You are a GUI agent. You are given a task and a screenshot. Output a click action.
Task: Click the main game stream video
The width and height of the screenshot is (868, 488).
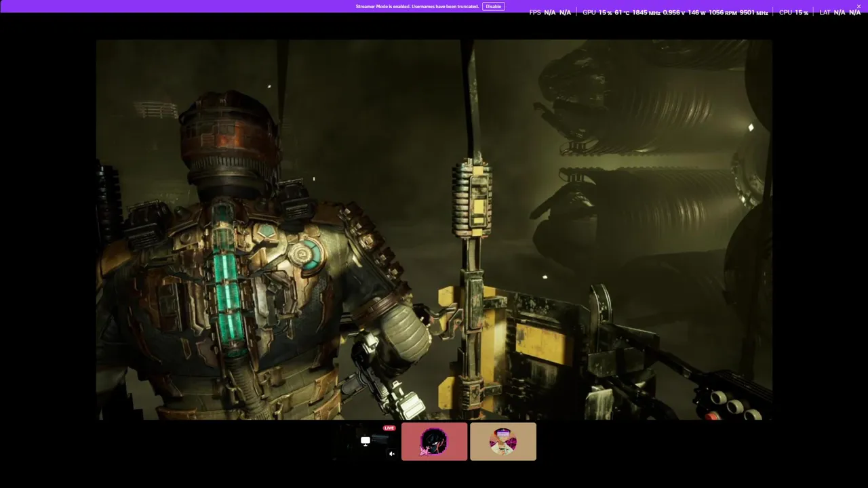434,229
